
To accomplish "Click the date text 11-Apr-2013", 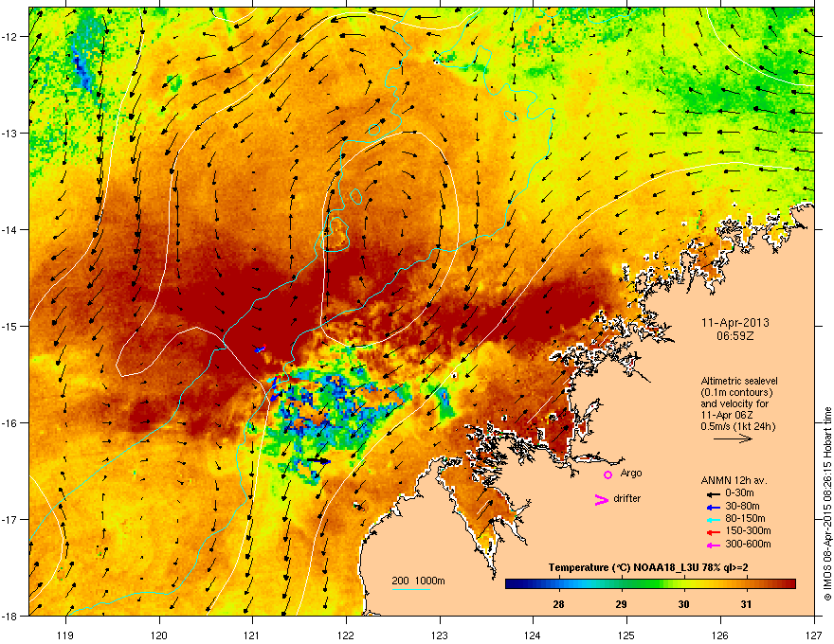I will tap(735, 323).
